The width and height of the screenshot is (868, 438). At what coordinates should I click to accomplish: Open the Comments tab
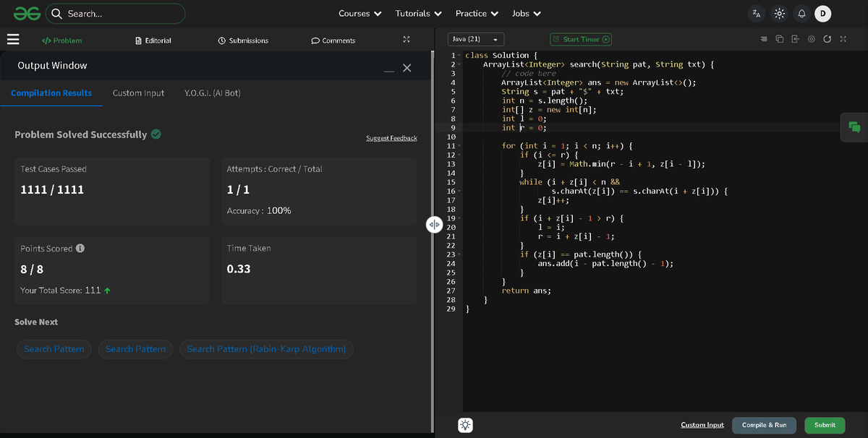(x=333, y=40)
